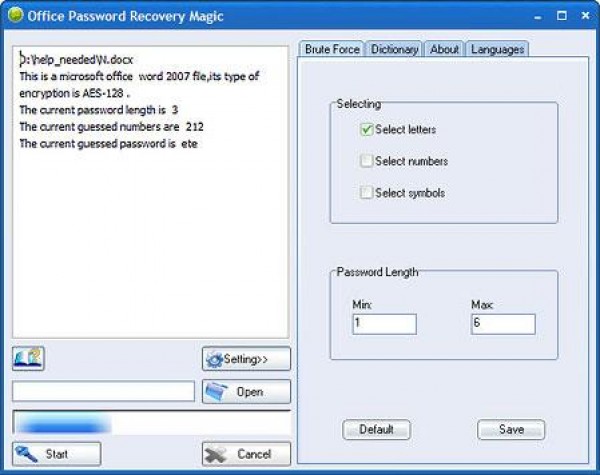Save the brute force settings
Image resolution: width=600 pixels, height=475 pixels.
511,429
